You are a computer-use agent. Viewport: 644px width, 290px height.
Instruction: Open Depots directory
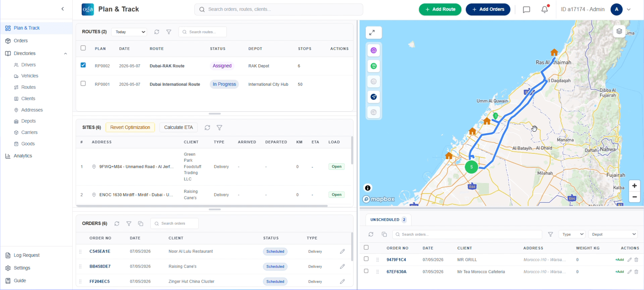tap(28, 121)
